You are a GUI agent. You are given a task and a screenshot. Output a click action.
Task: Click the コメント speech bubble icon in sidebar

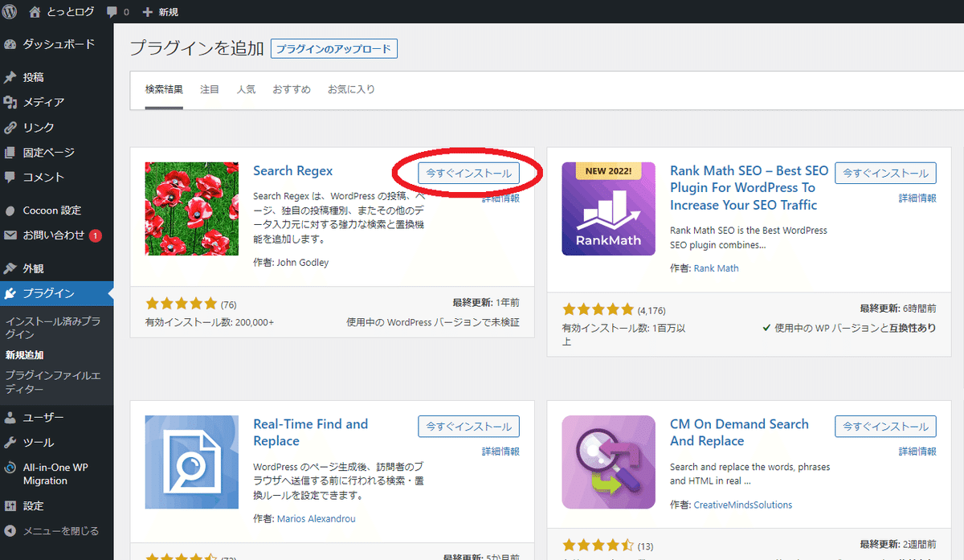[10, 178]
